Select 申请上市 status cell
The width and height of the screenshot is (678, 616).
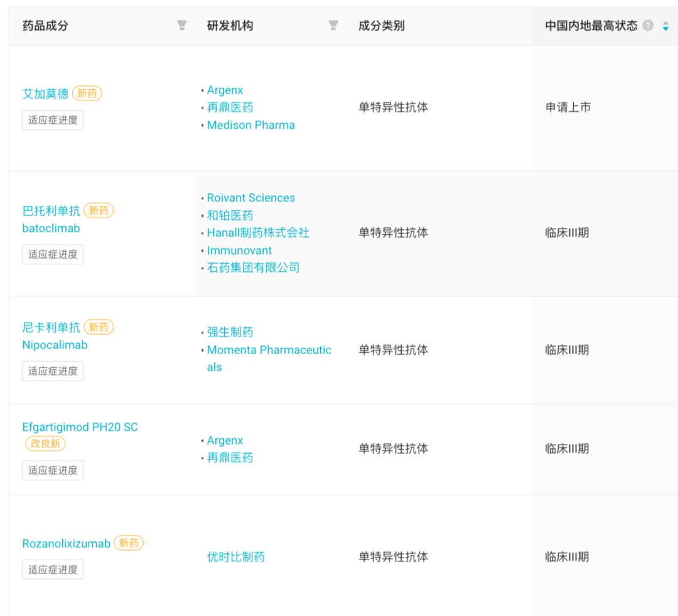568,107
